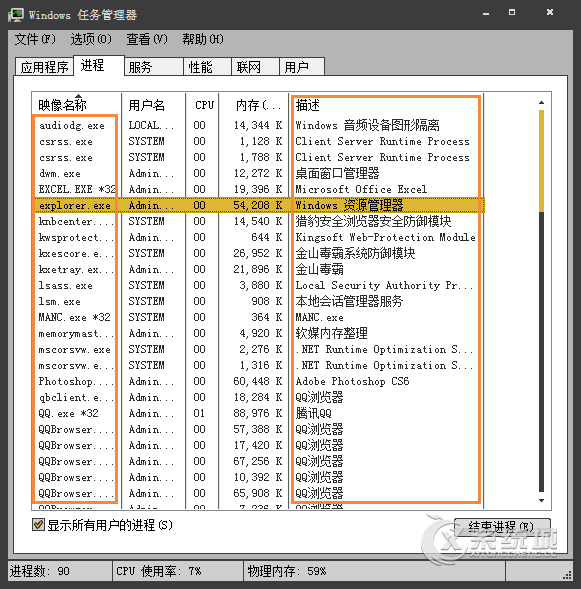Open the 帮助(H) menu
This screenshot has width=581, height=589.
(203, 39)
